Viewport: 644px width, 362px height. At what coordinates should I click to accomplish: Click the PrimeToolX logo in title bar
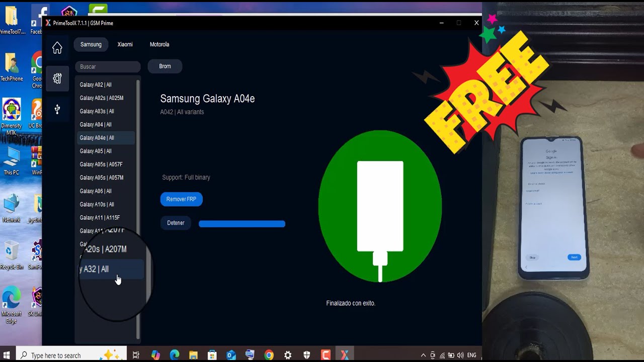tap(48, 23)
